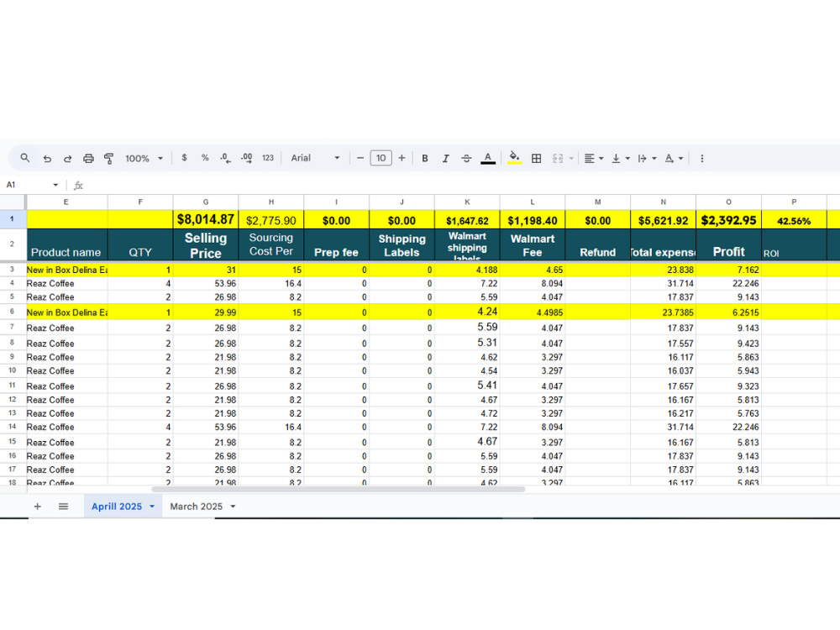Click into the formula bar

pos(460,186)
